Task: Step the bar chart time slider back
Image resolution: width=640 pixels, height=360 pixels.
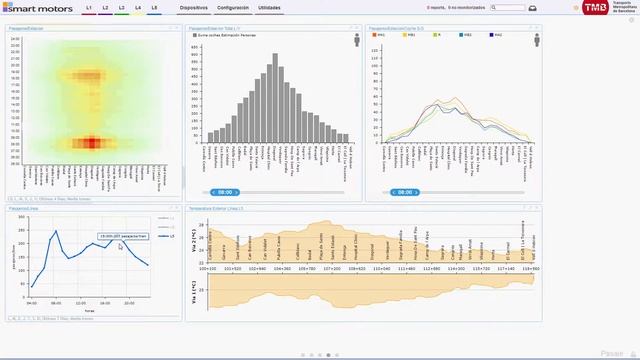Action: click(214, 192)
